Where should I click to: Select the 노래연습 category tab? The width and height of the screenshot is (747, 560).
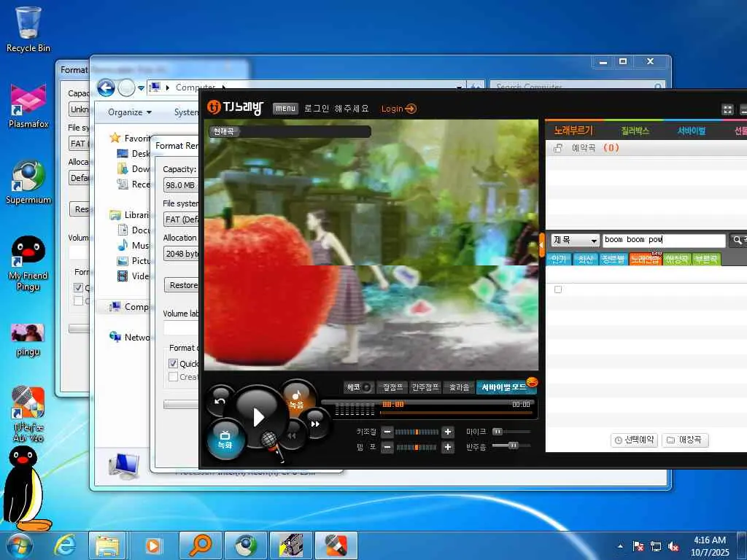point(645,259)
